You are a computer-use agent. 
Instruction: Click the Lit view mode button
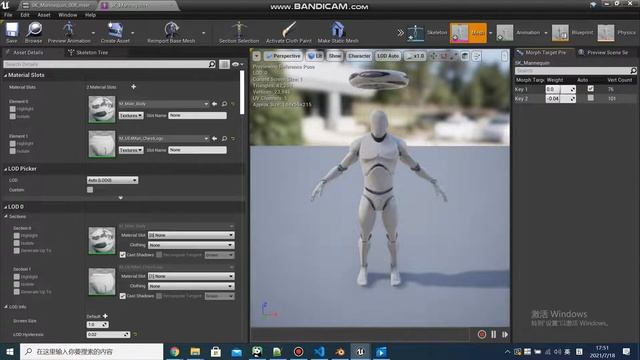coord(315,56)
